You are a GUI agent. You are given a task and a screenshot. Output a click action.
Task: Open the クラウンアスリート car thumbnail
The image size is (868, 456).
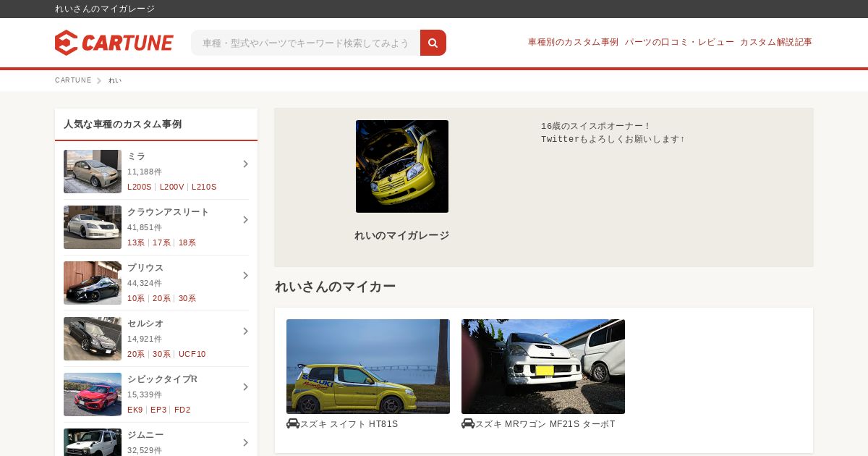[93, 227]
